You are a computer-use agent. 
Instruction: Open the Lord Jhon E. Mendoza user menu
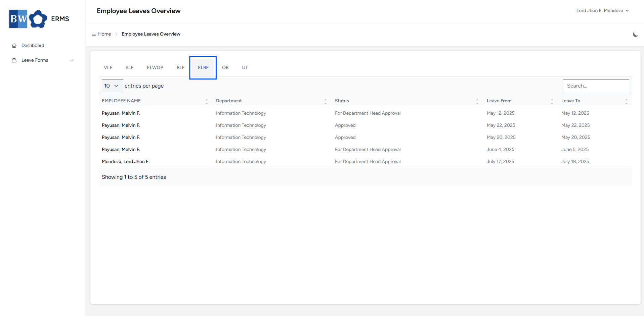tap(602, 11)
